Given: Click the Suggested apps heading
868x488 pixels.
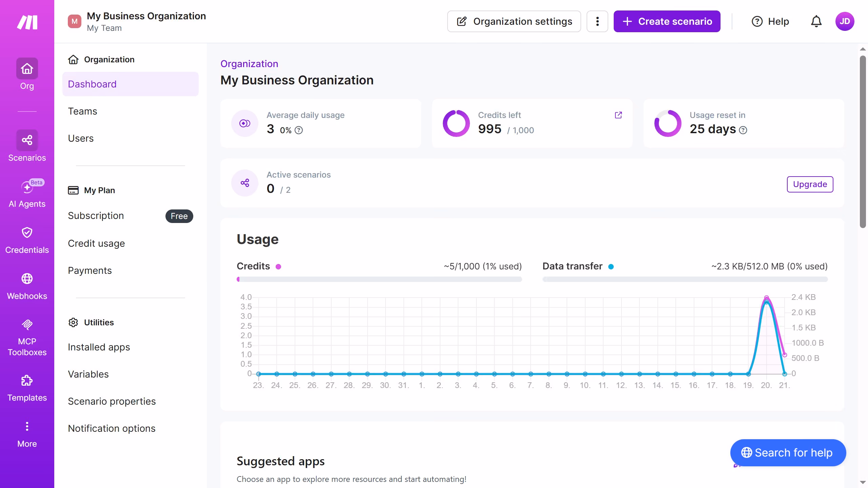Looking at the screenshot, I should click(281, 461).
